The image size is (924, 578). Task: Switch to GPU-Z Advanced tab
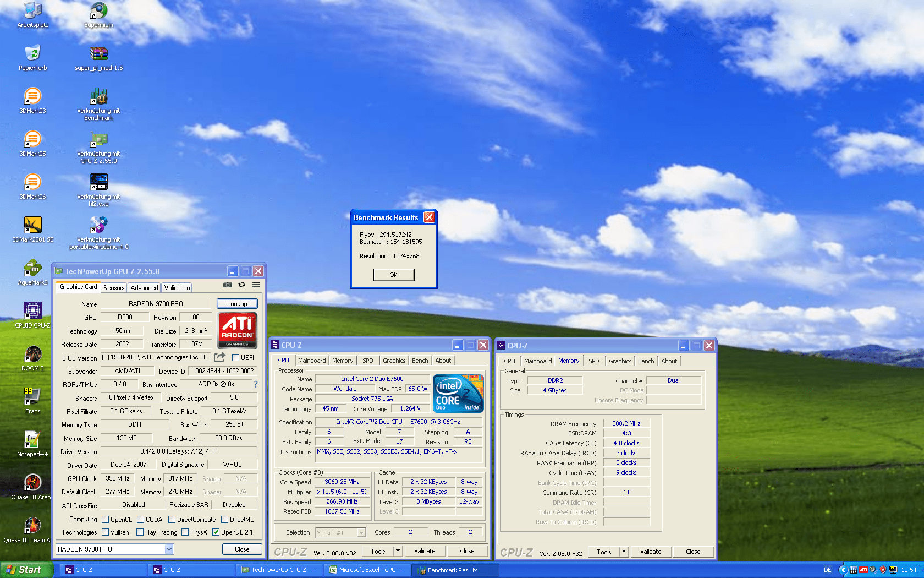pyautogui.click(x=145, y=287)
